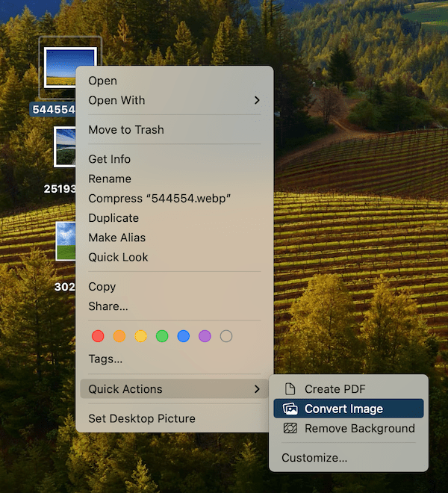The height and width of the screenshot is (493, 448).
Task: Select the 302 image file thumbnail
Action: pos(66,241)
